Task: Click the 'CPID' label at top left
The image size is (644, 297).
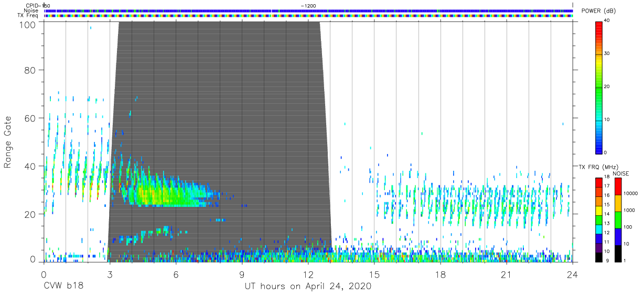Action: [33, 5]
